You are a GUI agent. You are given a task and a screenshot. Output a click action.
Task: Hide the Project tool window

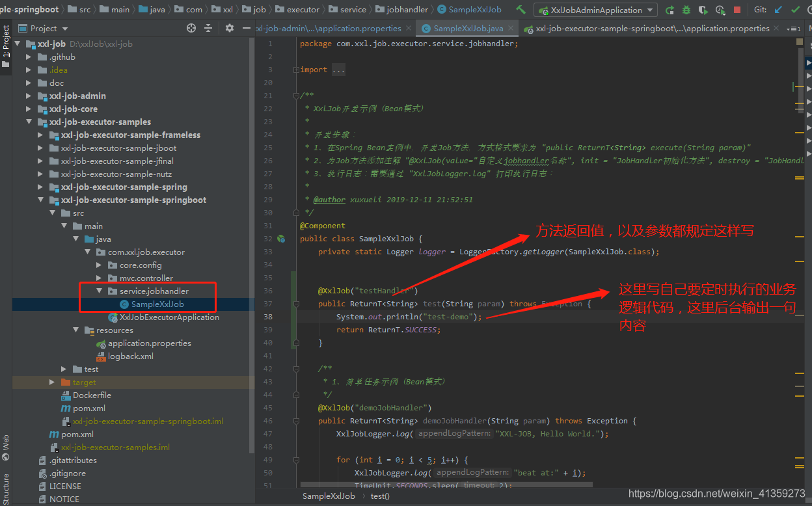coord(246,28)
